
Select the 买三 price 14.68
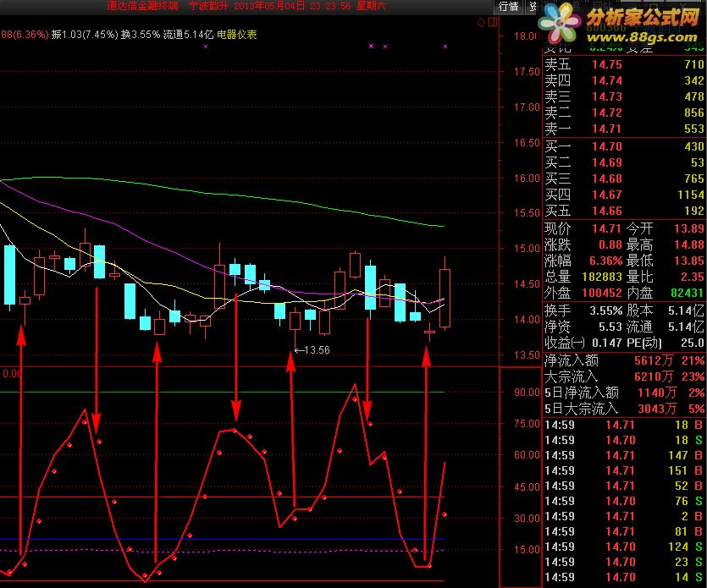click(x=607, y=179)
